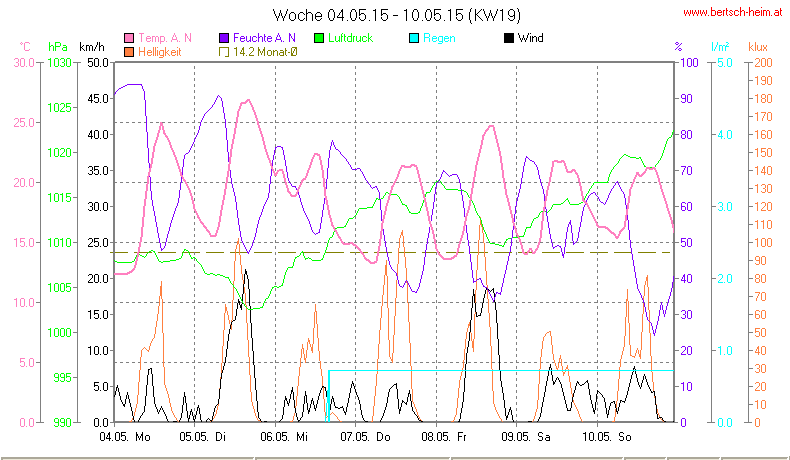Viewport: 790px width, 460px height.
Task: Click the Wind legend label
Action: pyautogui.click(x=531, y=38)
